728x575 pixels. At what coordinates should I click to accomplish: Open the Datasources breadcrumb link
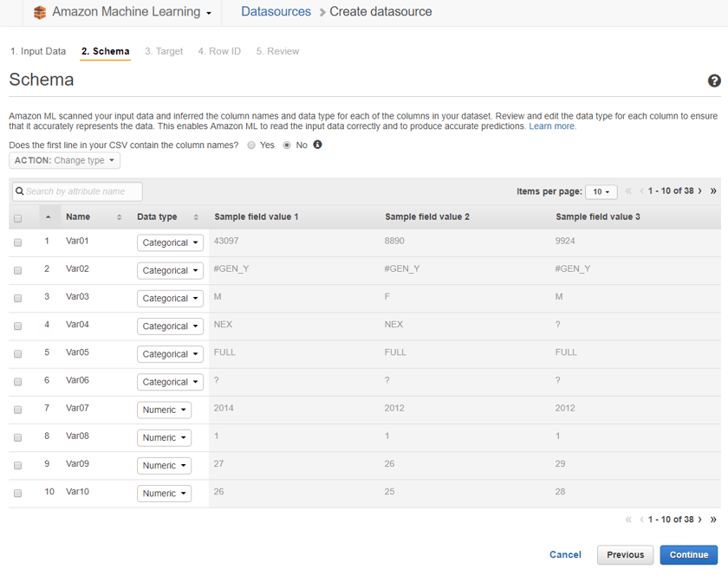[x=276, y=11]
